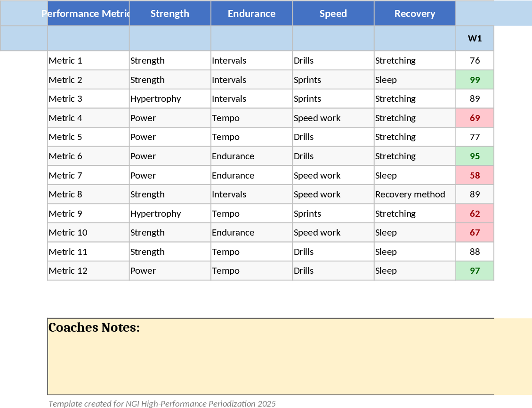
Task: Click inside the Coaches Notes box
Action: (271, 363)
